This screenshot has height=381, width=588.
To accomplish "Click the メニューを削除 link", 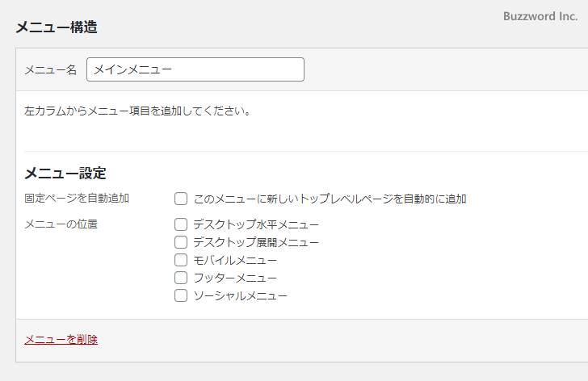I will tap(61, 339).
